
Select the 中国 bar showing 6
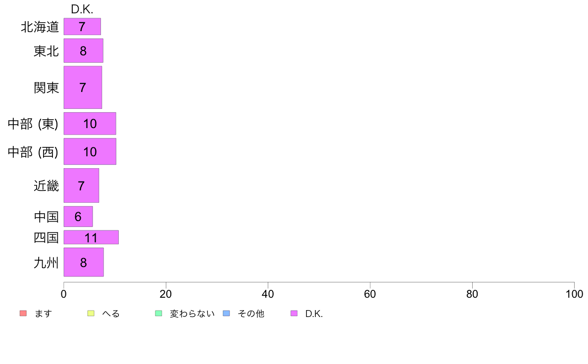coord(78,216)
